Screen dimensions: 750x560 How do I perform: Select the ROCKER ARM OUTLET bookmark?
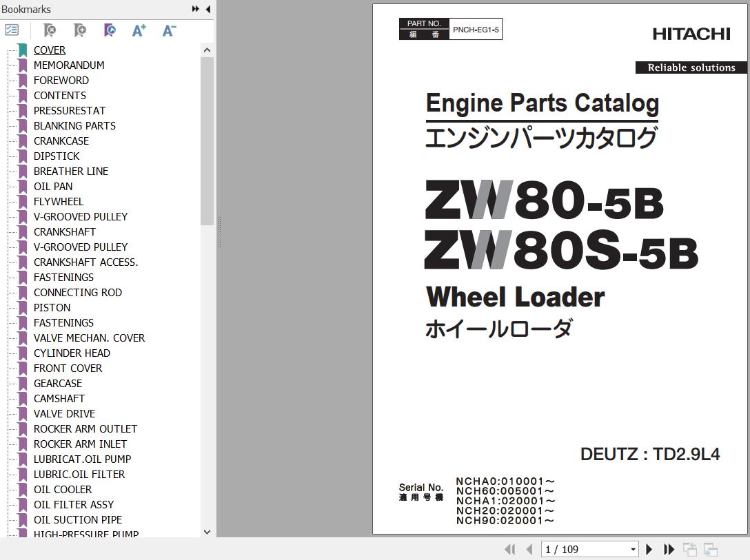[85, 429]
